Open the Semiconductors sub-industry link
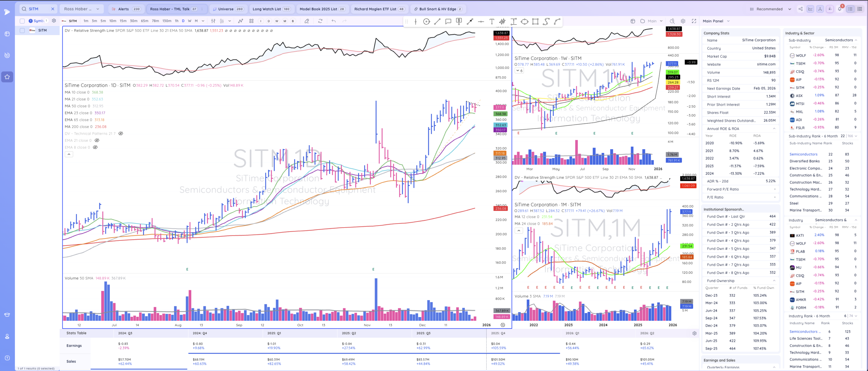Image resolution: width=868 pixels, height=371 pixels. click(803, 154)
